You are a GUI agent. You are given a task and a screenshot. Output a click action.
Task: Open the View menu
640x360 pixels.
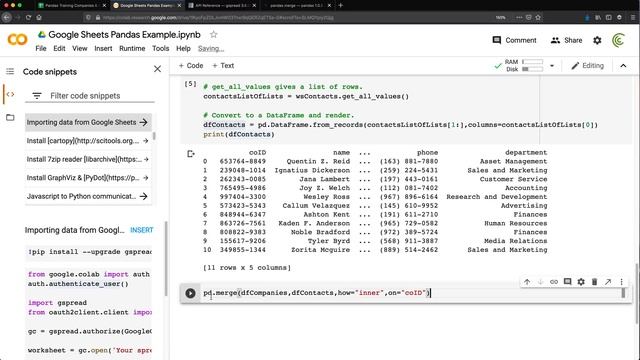[80, 48]
